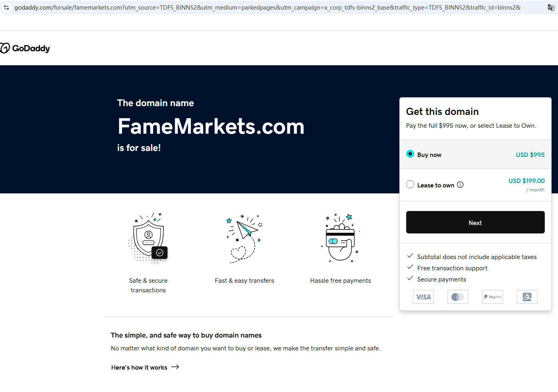Click the arrow next to Here's how it works

(x=175, y=367)
